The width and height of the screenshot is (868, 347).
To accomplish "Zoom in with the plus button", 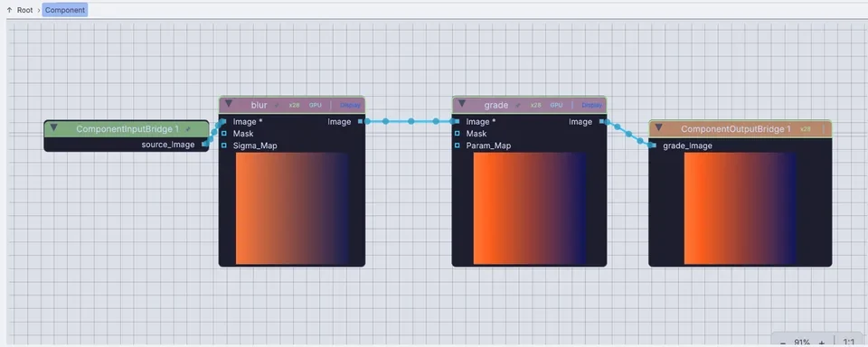I will pos(822,342).
